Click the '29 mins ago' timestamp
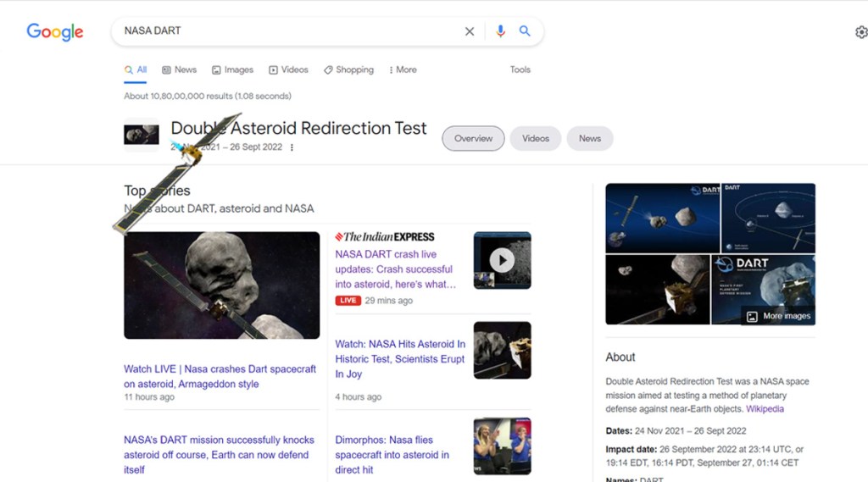The width and height of the screenshot is (868, 482). [x=388, y=301]
